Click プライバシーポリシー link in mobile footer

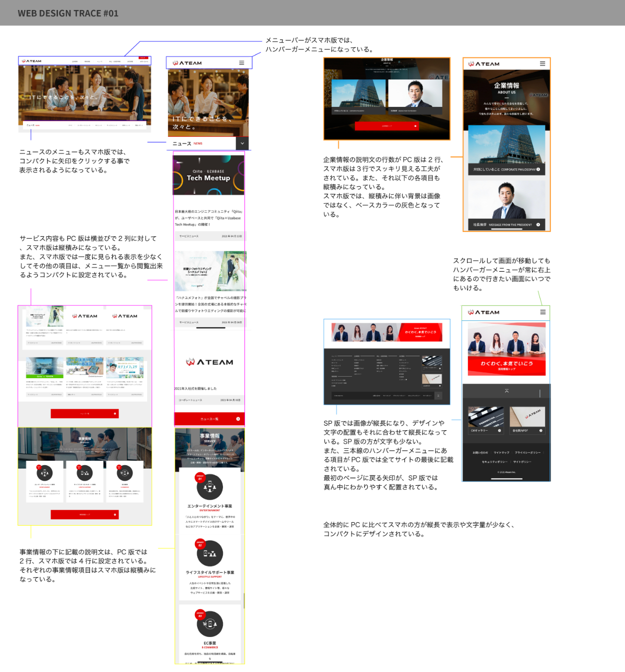point(527,453)
